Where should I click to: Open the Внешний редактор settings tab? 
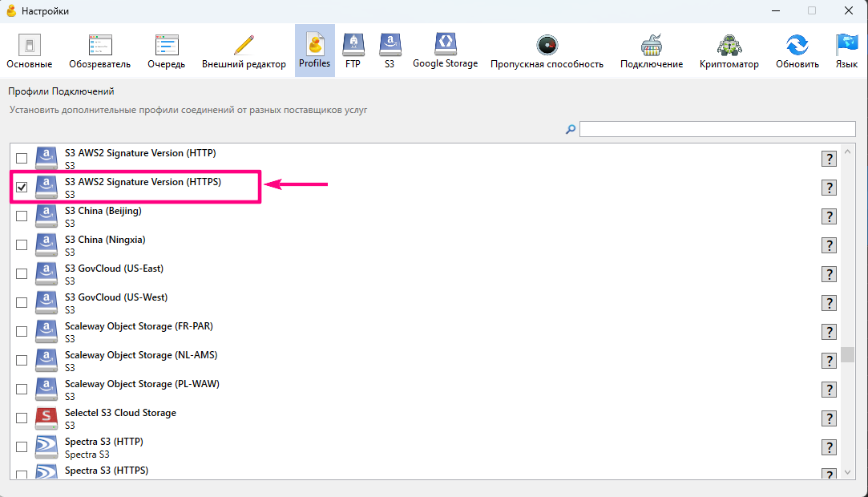pos(244,51)
